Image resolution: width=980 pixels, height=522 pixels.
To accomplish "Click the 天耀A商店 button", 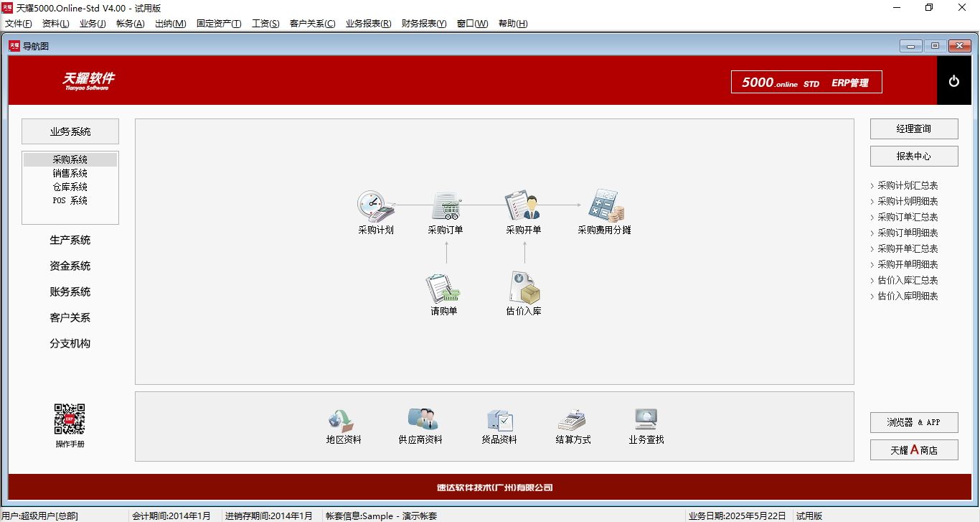I will (914, 450).
